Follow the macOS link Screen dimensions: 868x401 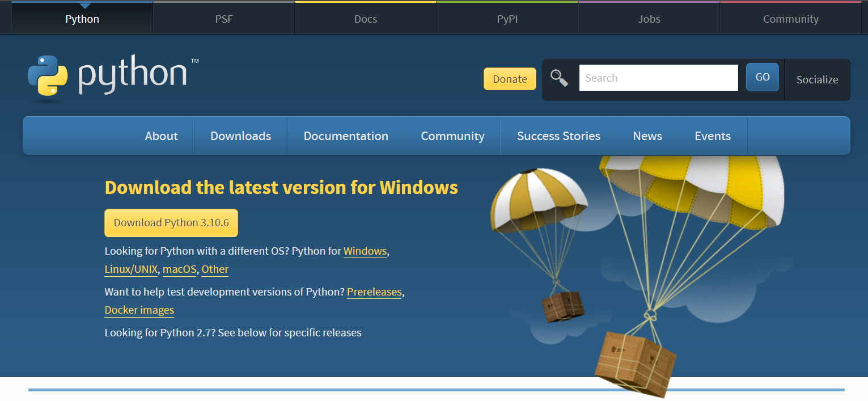coord(180,269)
